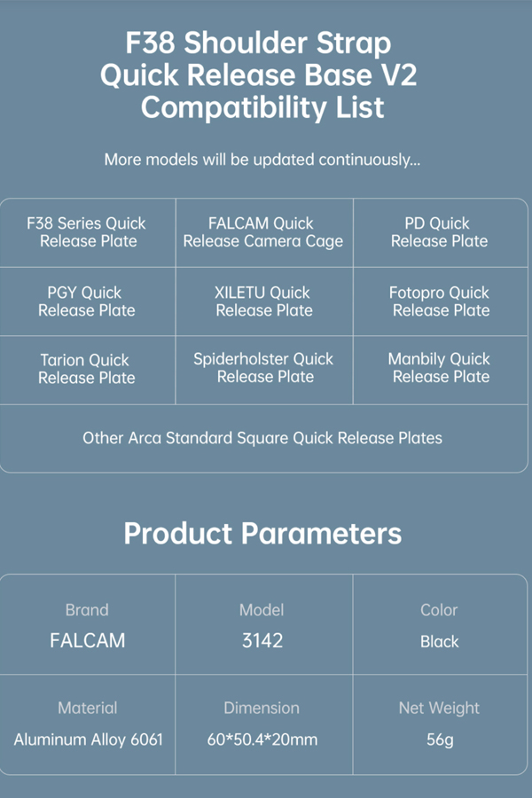Screen dimensions: 532x798
Task: Click Manbily Quick Release Plate cell
Action: [441, 370]
